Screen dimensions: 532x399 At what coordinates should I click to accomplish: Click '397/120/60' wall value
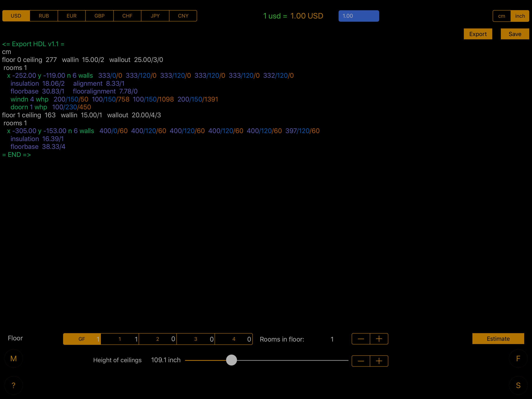tap(302, 131)
